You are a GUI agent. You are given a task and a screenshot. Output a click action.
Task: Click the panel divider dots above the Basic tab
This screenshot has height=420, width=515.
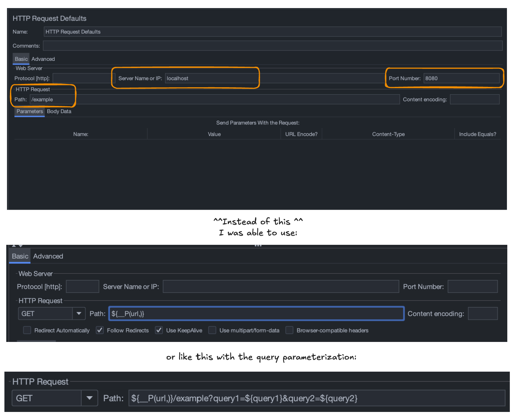click(258, 245)
